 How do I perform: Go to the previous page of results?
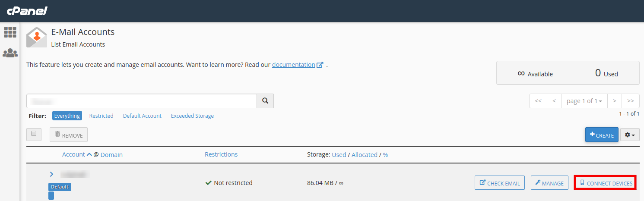click(554, 101)
